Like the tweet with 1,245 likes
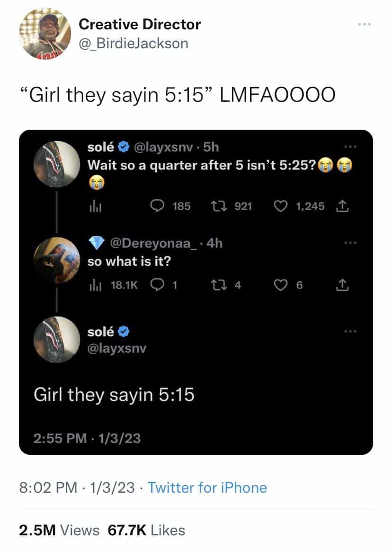The image size is (392, 550). pos(280,206)
